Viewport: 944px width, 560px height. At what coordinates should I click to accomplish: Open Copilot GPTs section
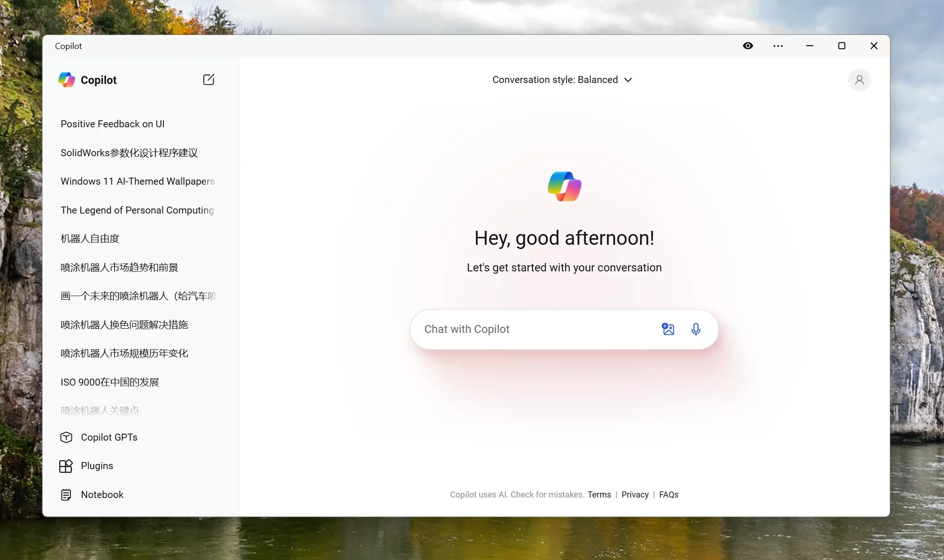[109, 437]
